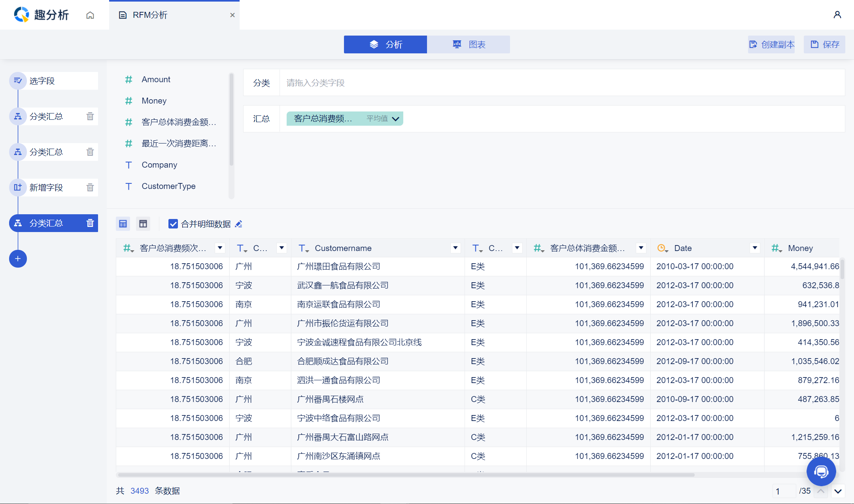Delete the highlighted 分类汇总 step
854x504 pixels.
coord(90,223)
